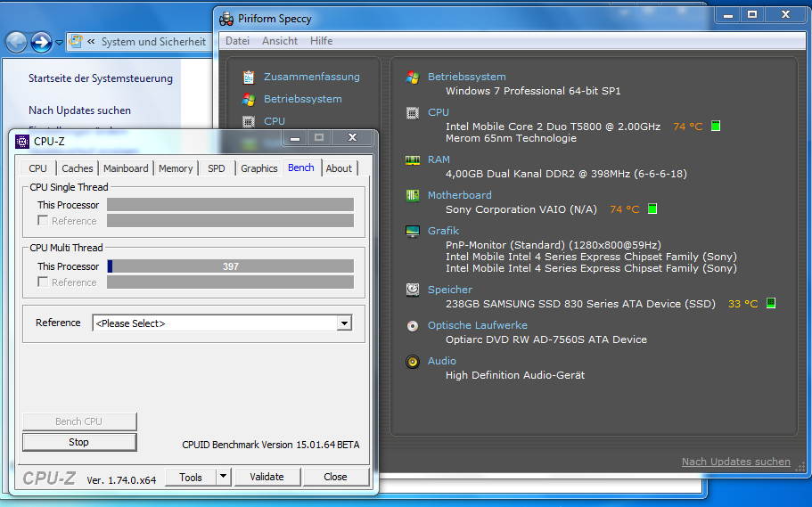812x507 pixels.
Task: Click the Piriform Speccy title bar icon
Action: tap(226, 20)
